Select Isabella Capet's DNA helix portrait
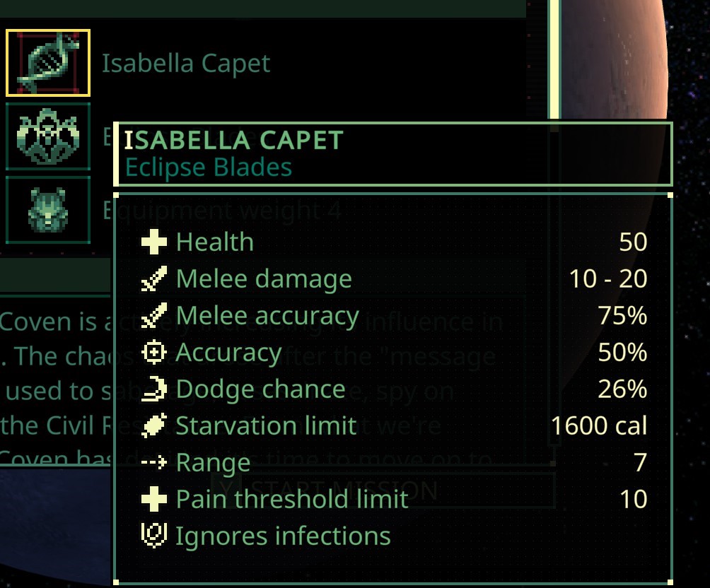Viewport: 710px width, 588px height. (x=48, y=63)
